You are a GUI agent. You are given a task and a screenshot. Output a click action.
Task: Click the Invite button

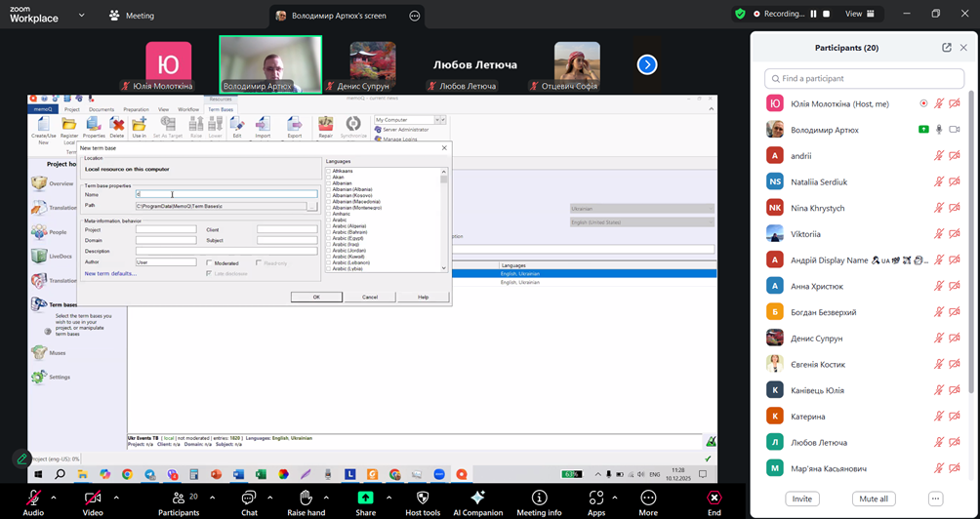[x=802, y=499]
